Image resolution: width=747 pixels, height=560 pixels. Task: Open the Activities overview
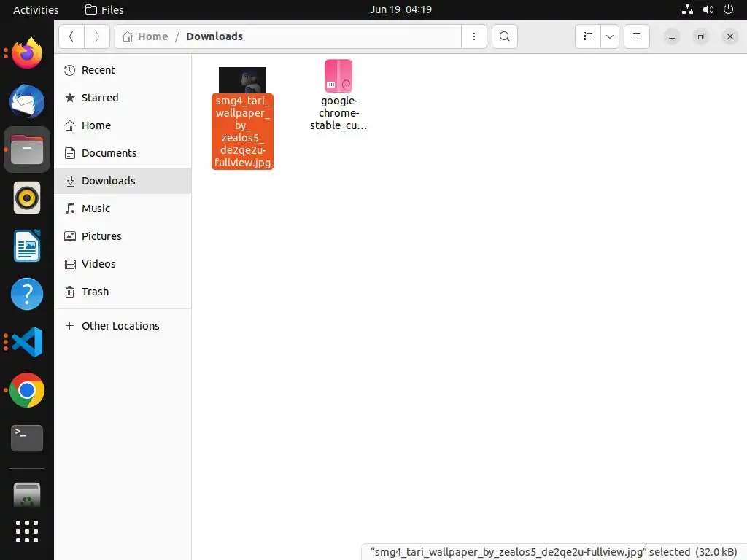pyautogui.click(x=36, y=9)
